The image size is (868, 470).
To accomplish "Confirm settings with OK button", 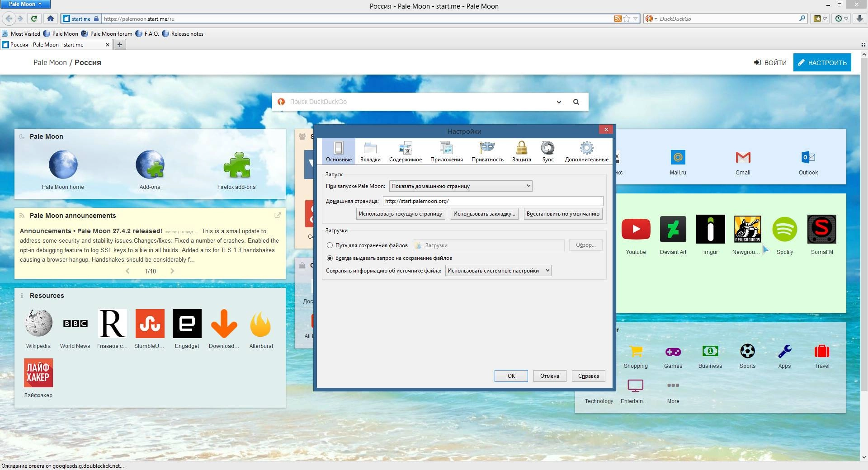I will (x=511, y=376).
